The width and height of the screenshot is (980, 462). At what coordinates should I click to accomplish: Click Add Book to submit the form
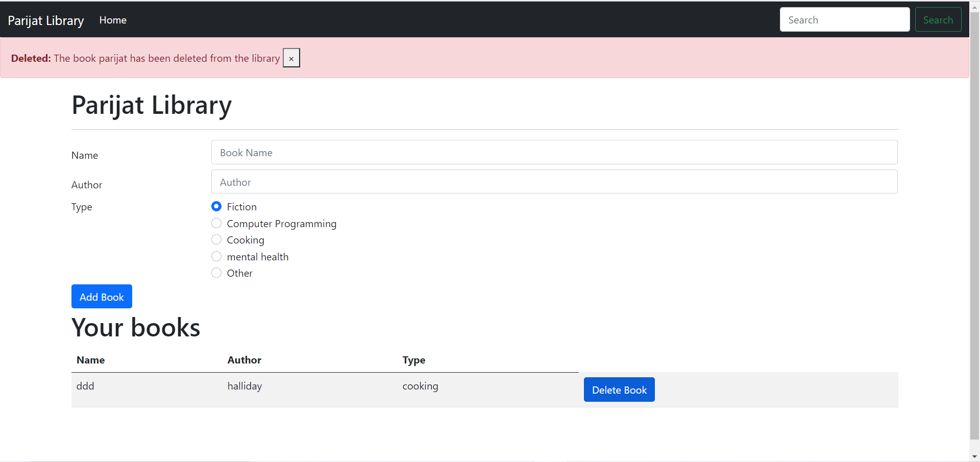[x=102, y=296]
